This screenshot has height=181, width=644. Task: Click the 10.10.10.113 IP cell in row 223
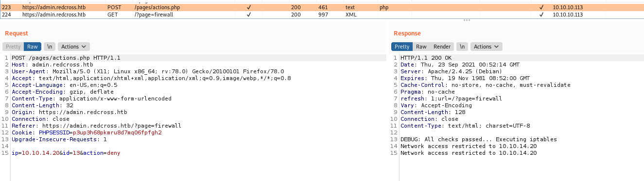[x=568, y=8]
